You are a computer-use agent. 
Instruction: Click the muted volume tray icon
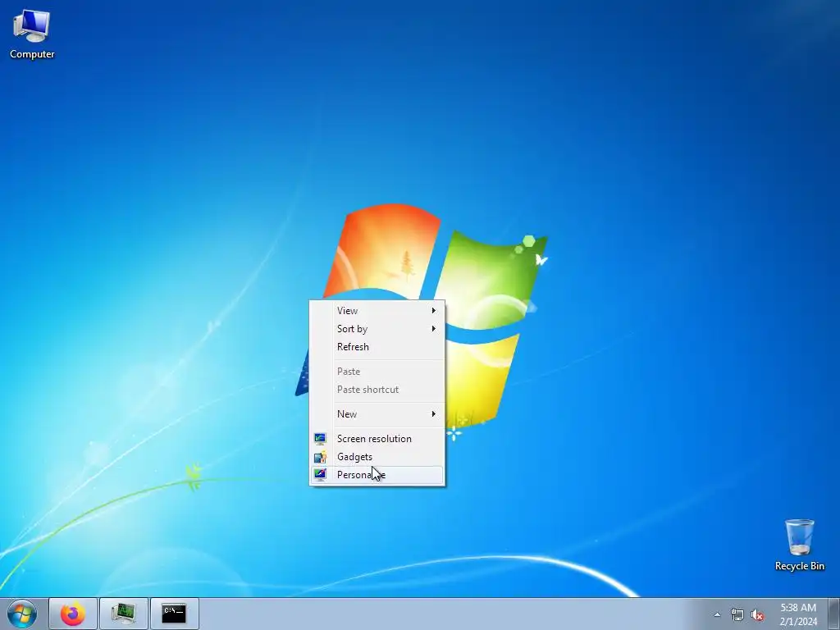coord(757,615)
